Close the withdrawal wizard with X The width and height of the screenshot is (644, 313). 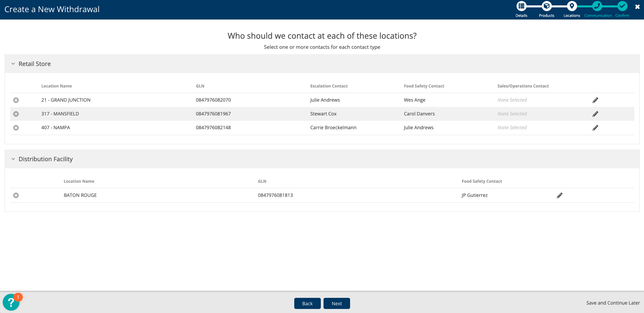637,7
